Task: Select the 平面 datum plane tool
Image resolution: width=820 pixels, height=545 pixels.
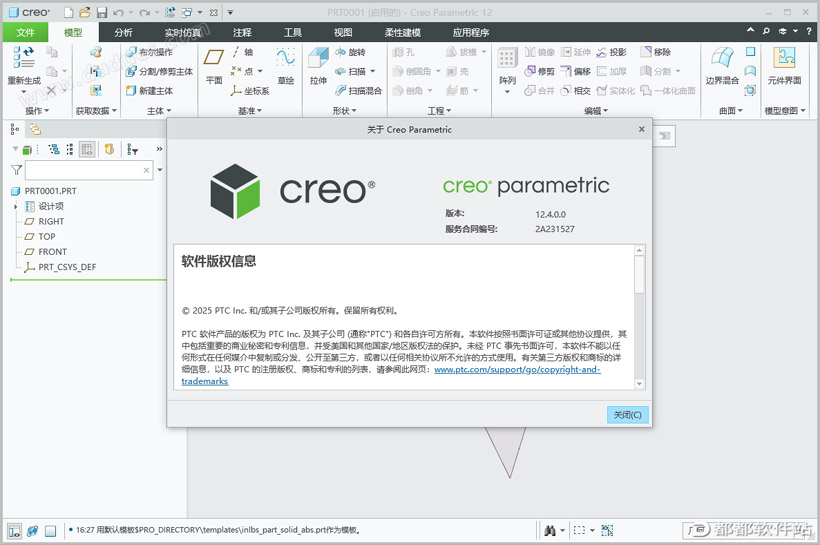Action: pos(214,65)
